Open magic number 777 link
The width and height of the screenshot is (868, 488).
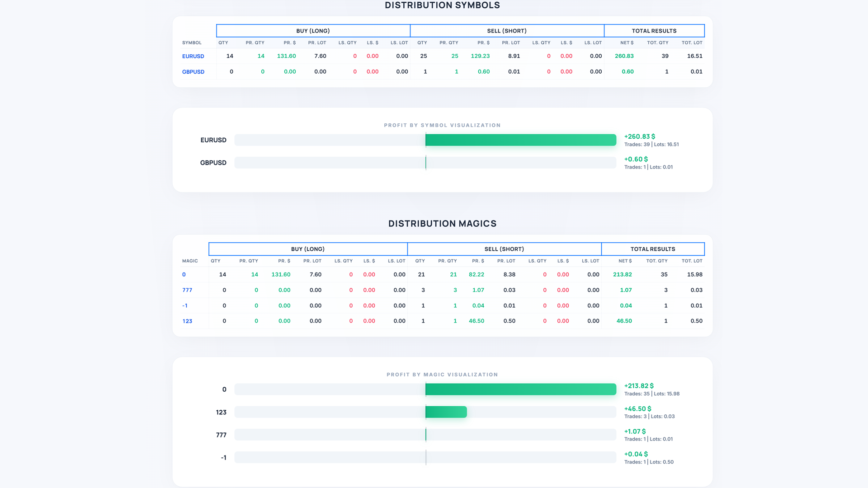pyautogui.click(x=187, y=290)
